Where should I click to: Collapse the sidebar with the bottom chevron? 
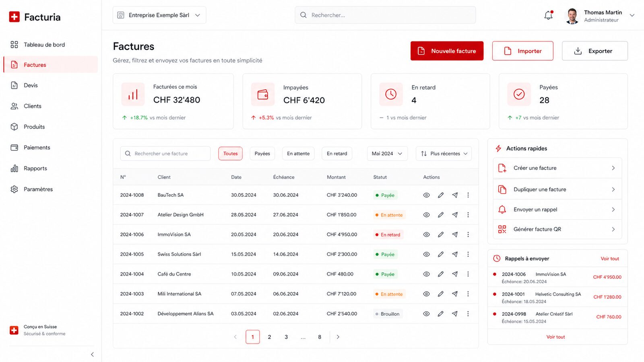tap(92, 354)
